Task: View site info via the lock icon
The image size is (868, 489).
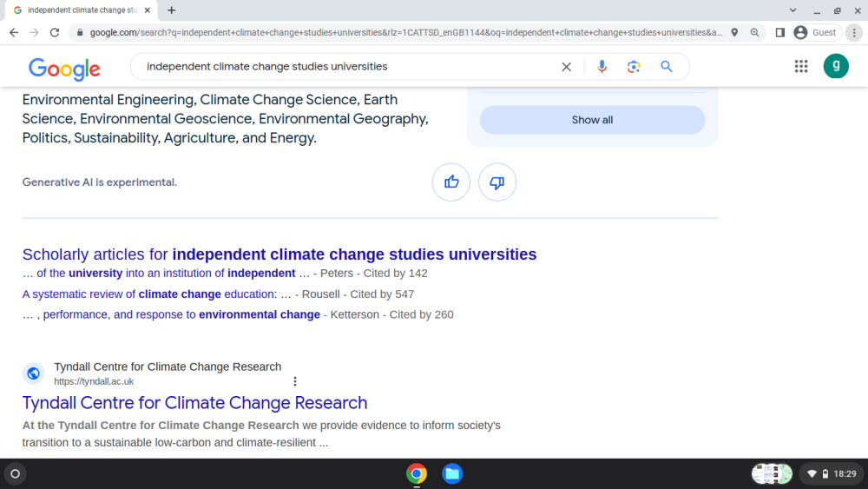Action: coord(80,33)
